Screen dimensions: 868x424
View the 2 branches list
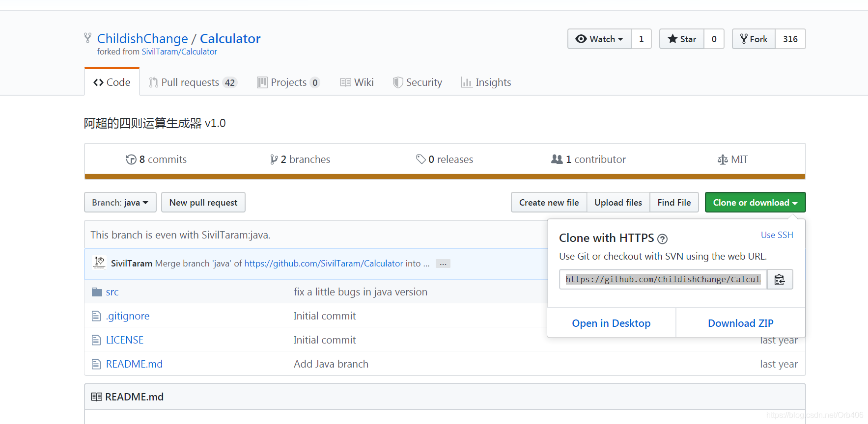(x=300, y=159)
